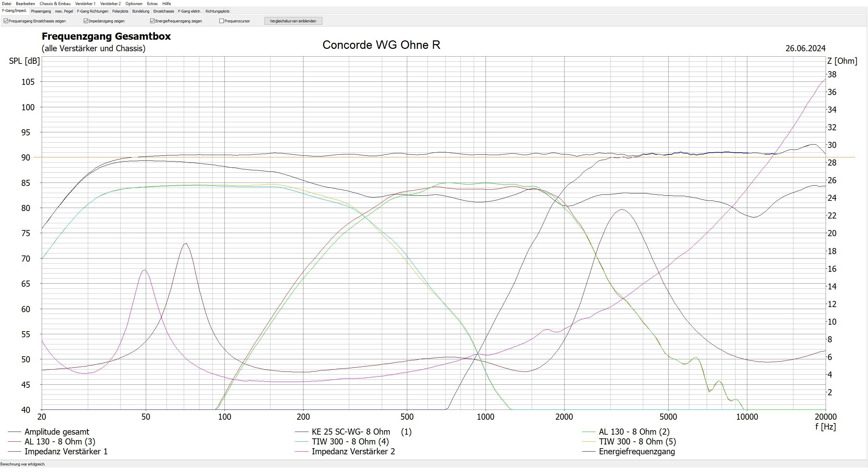Viewport: 868px width, 475px height.
Task: Open the Optionen menu
Action: pyautogui.click(x=134, y=4)
